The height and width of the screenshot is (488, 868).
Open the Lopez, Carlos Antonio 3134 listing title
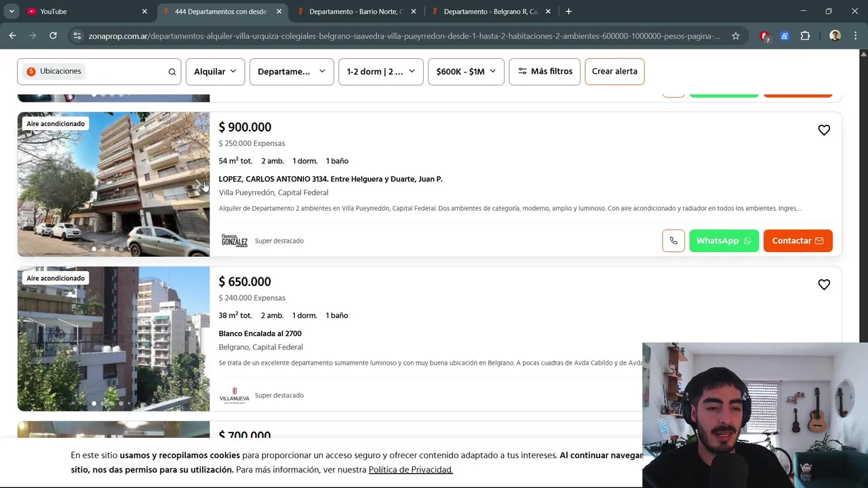coord(330,179)
